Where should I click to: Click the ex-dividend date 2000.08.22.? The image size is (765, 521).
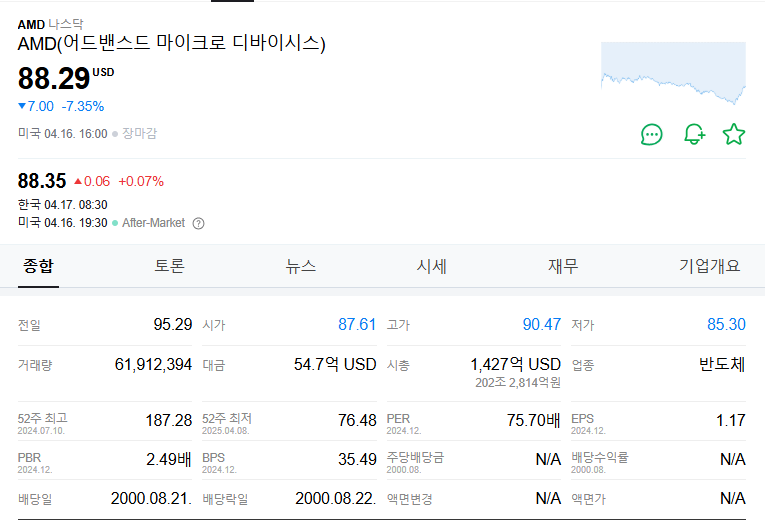click(x=336, y=499)
